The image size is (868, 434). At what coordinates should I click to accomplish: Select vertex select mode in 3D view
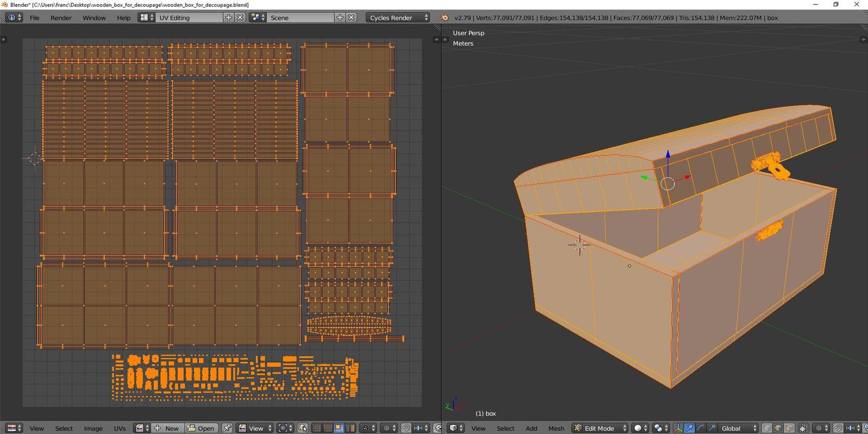(x=767, y=428)
